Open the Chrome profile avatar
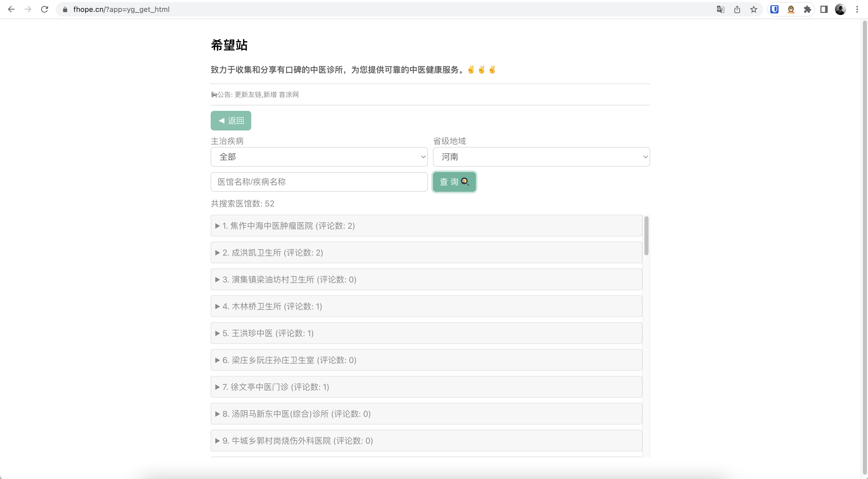This screenshot has height=479, width=868. click(840, 10)
